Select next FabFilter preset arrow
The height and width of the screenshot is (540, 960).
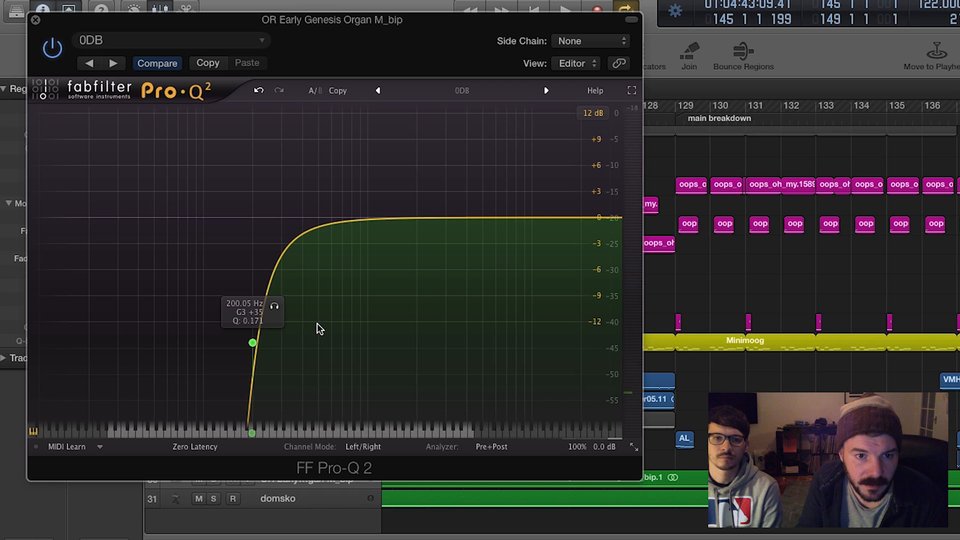546,91
